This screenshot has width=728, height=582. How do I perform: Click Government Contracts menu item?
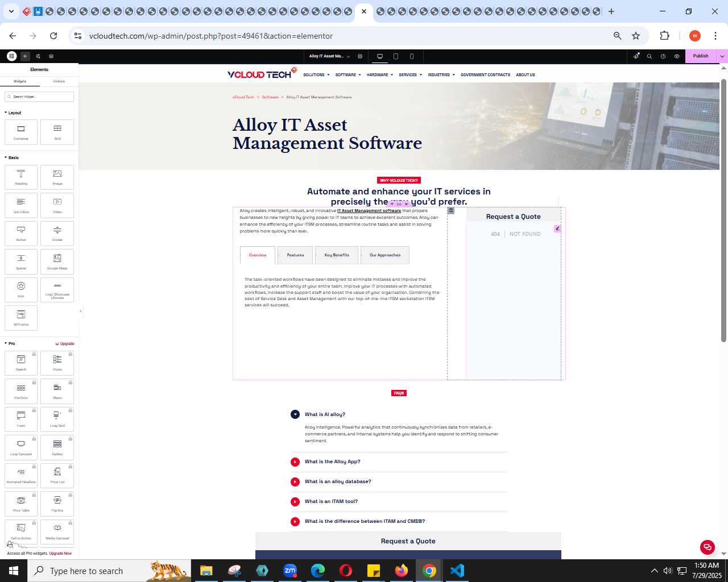485,74
